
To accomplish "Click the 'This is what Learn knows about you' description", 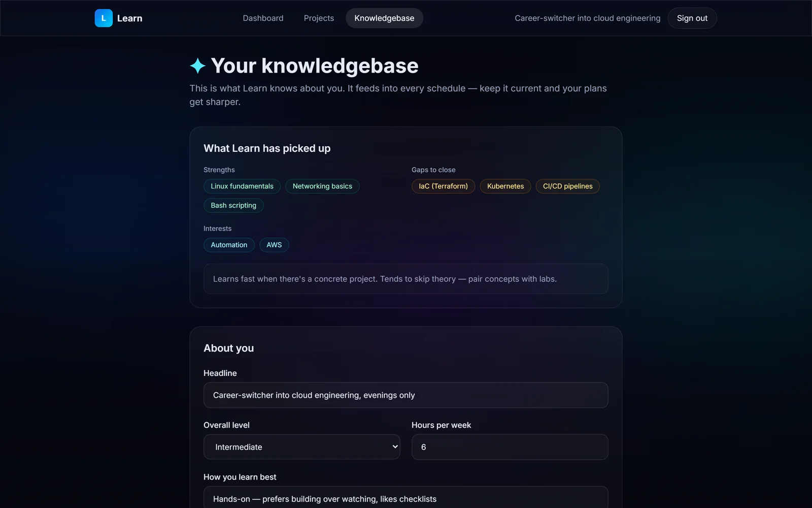I will coord(398,95).
